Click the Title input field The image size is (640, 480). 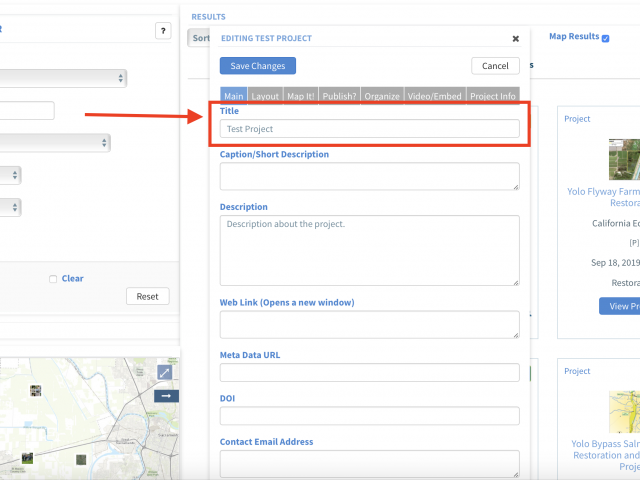coord(369,129)
